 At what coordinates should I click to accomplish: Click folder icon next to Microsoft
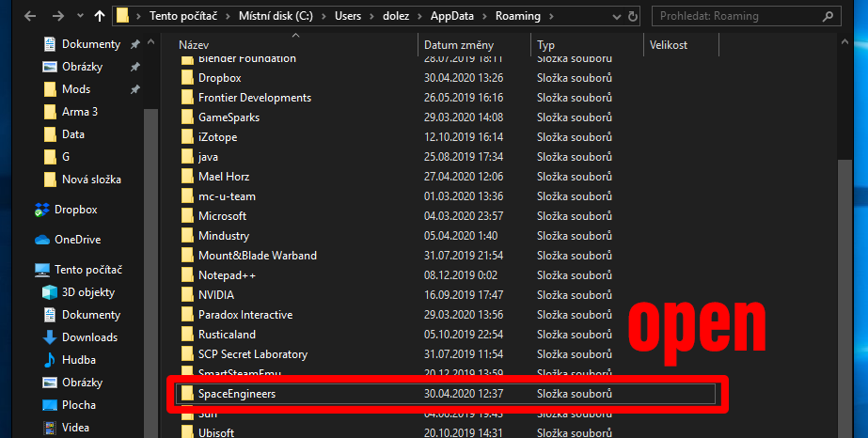coord(188,215)
